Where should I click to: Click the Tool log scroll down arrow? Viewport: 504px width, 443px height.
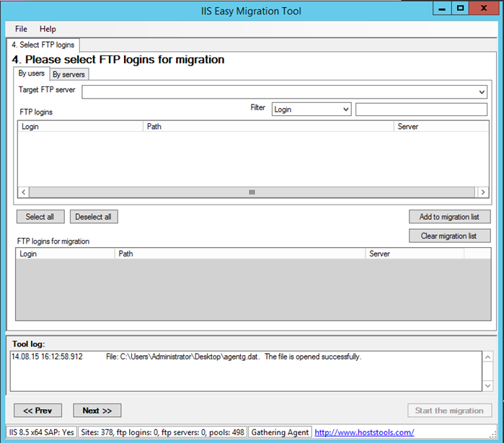pyautogui.click(x=487, y=385)
